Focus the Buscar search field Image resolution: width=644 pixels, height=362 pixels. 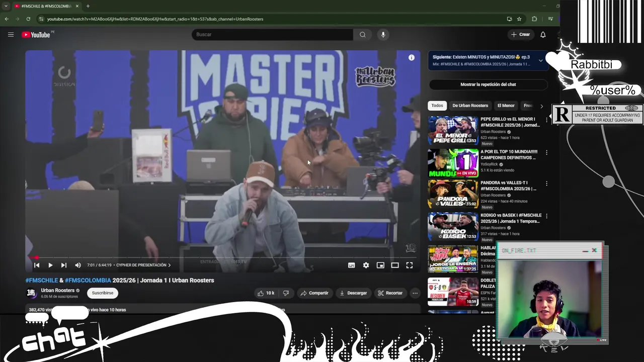(x=272, y=35)
